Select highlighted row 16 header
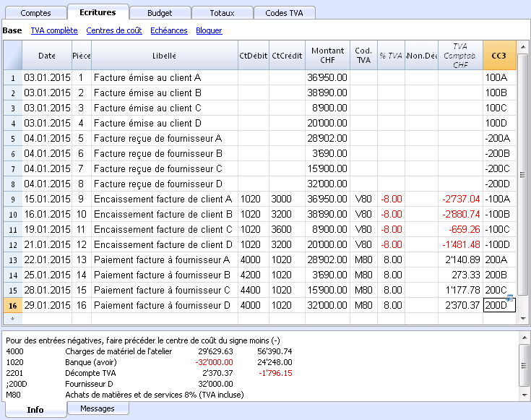Screen dimensions: 531x420 click(13, 306)
